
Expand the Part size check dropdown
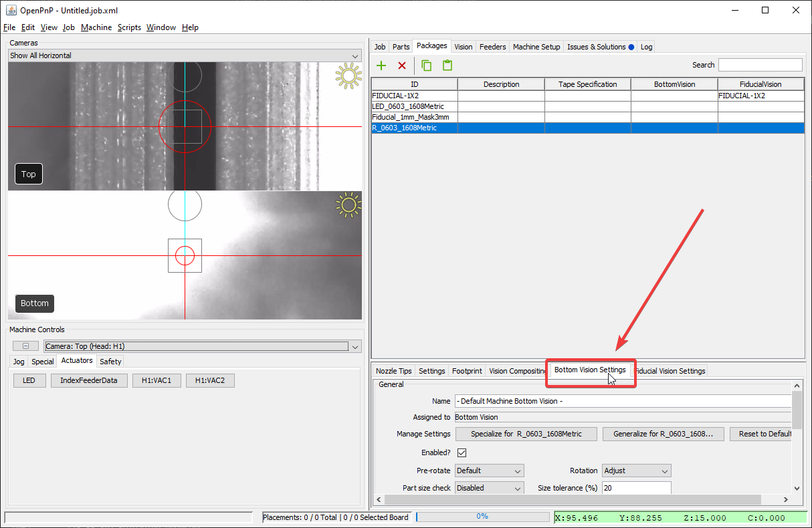pos(489,488)
